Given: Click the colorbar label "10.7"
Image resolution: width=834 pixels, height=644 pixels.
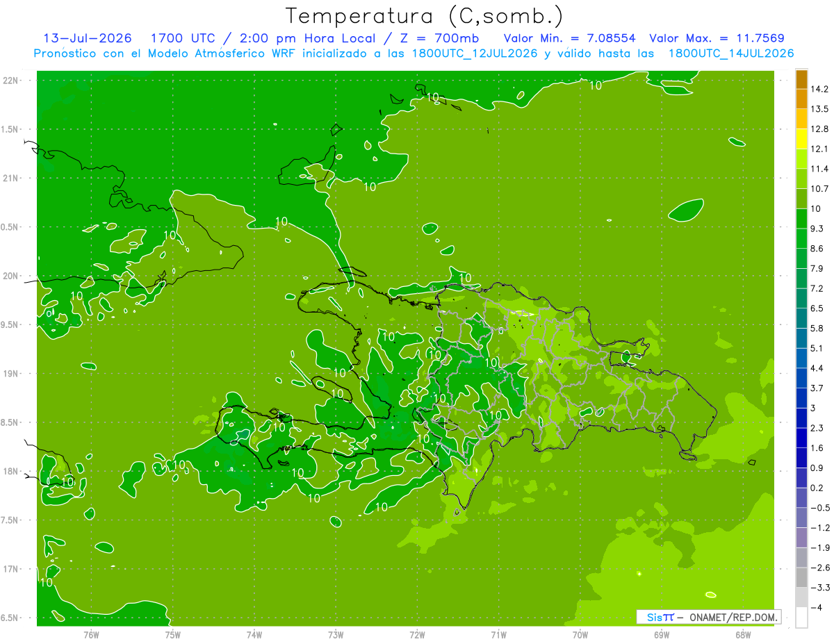Looking at the screenshot, I should [x=820, y=189].
